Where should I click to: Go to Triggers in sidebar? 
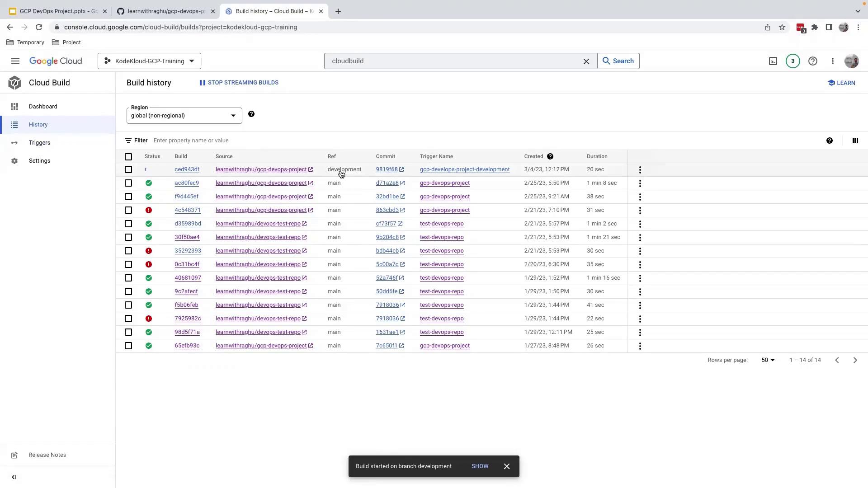pos(39,143)
